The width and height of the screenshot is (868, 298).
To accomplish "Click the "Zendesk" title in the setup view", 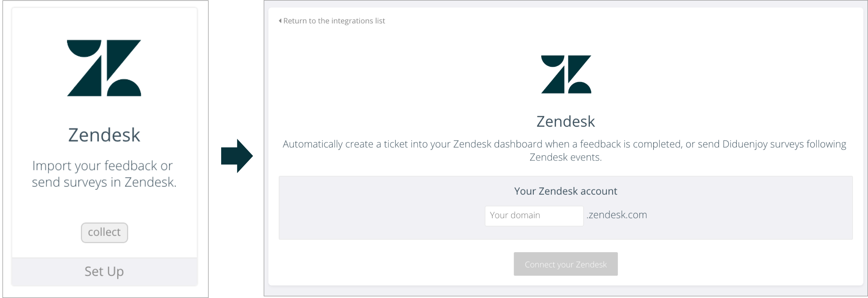I will pyautogui.click(x=565, y=121).
